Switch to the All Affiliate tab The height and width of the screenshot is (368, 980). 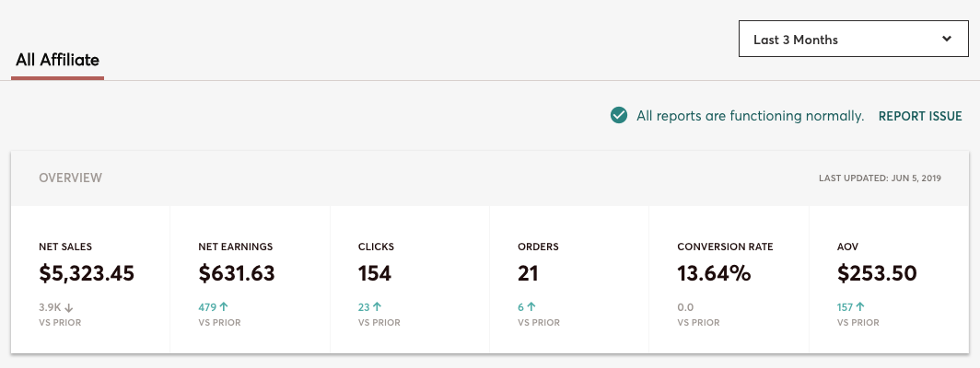pyautogui.click(x=57, y=60)
